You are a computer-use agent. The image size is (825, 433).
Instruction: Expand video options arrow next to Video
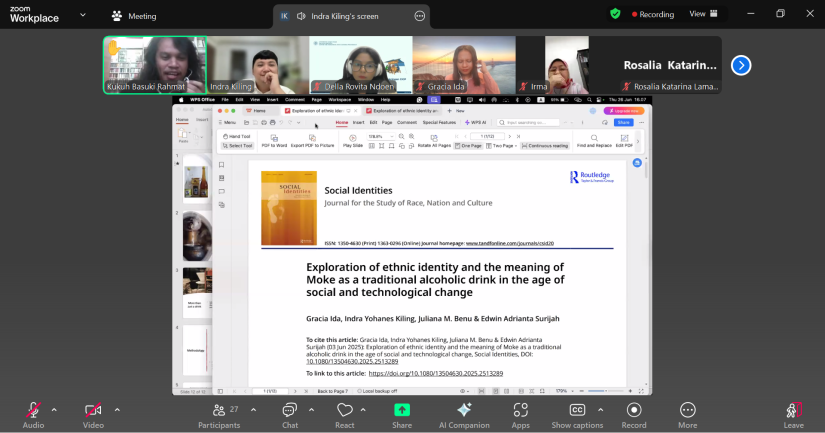[x=117, y=409]
